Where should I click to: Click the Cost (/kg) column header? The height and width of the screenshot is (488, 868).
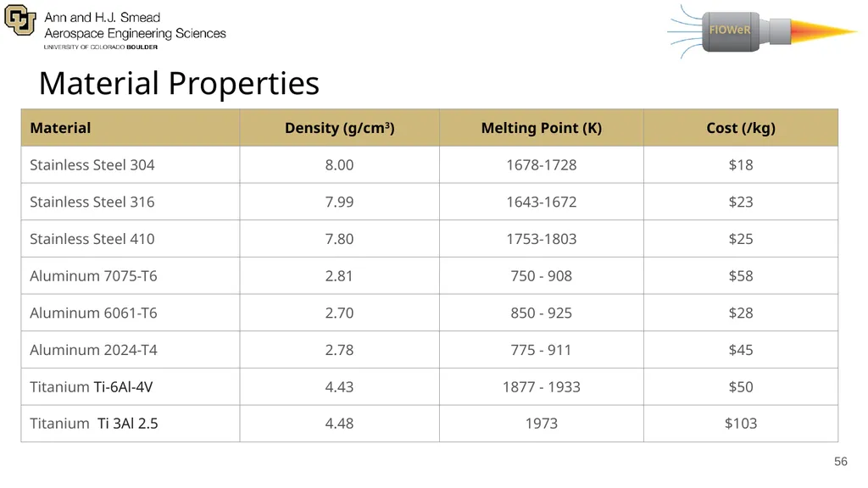(741, 128)
